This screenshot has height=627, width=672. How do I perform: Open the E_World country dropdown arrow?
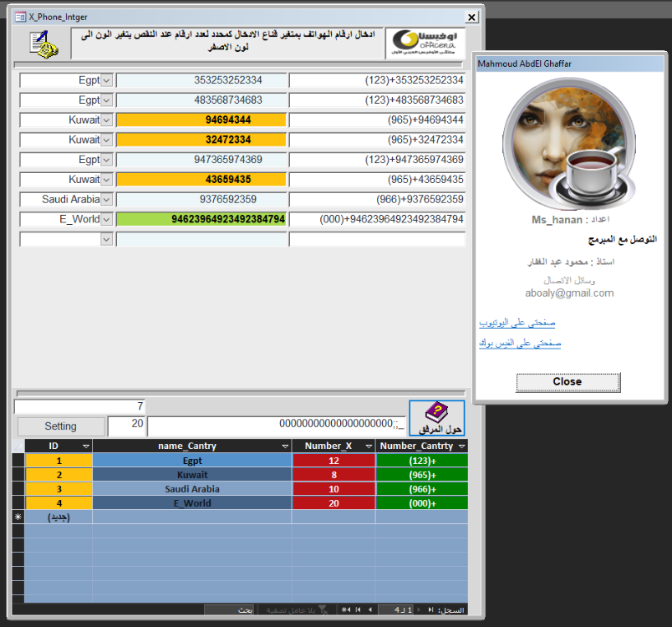[106, 219]
